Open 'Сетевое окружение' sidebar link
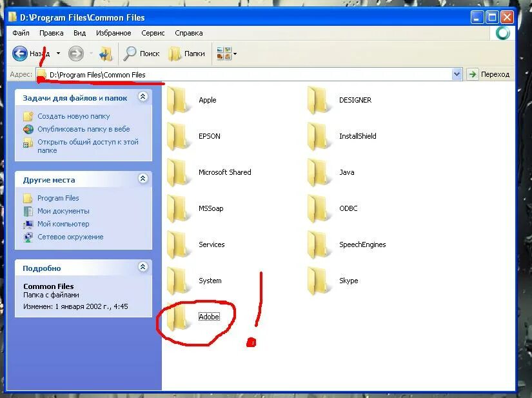Viewport: 532px width, 398px height. pos(70,237)
